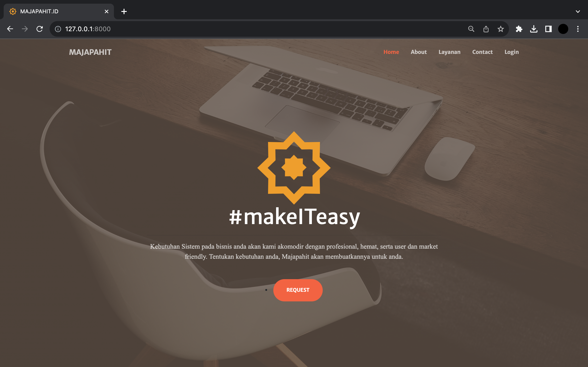Click the browser share upload icon
Screen dimensions: 588x367
tap(486, 29)
